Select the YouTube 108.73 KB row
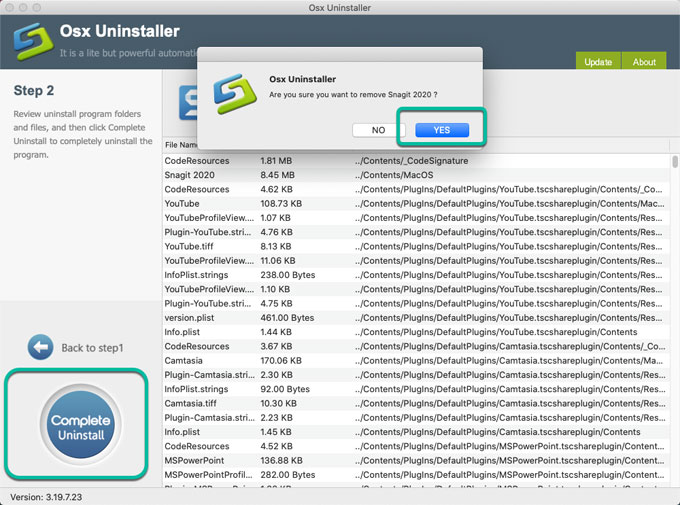The height and width of the screenshot is (505, 680). (x=416, y=203)
